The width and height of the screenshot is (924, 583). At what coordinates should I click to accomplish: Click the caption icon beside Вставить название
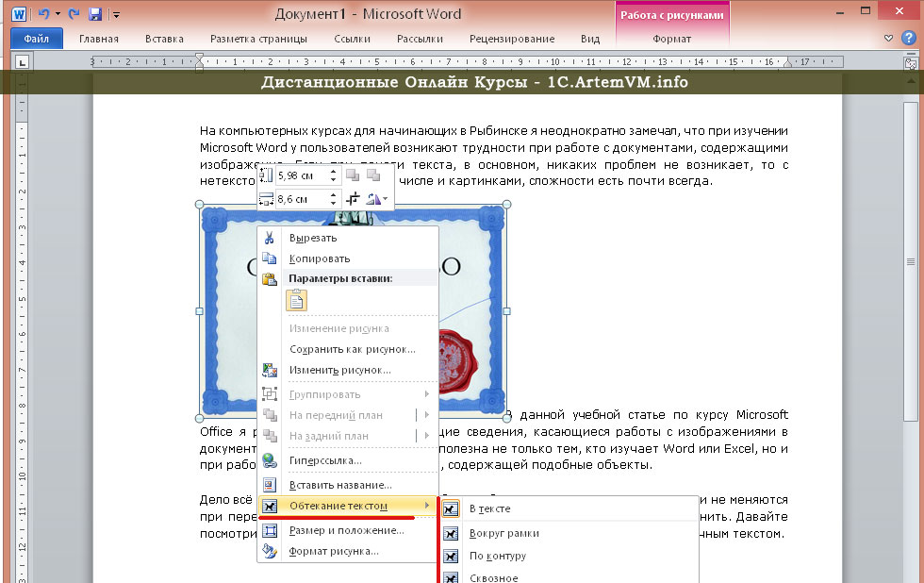[270, 485]
